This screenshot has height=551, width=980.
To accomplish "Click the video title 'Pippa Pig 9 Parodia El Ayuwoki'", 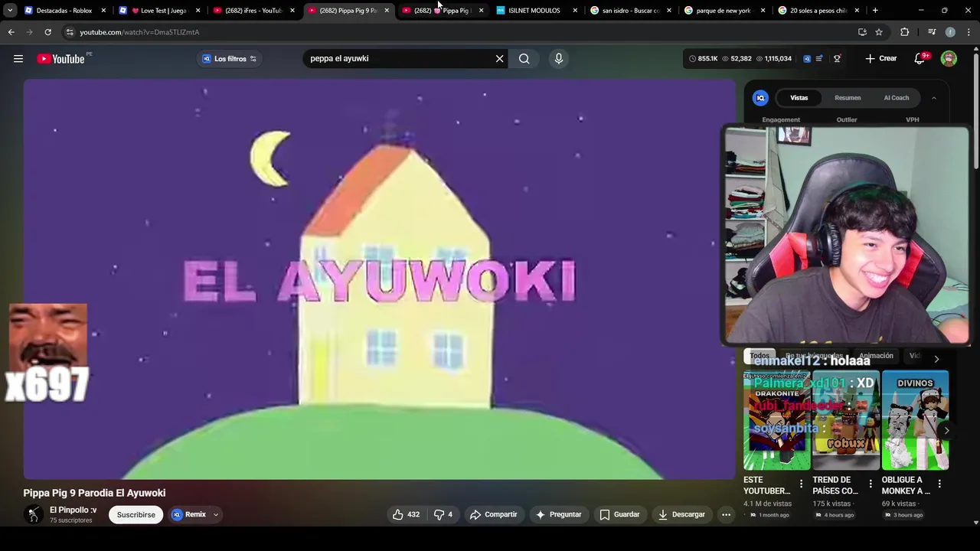I will [x=94, y=494].
